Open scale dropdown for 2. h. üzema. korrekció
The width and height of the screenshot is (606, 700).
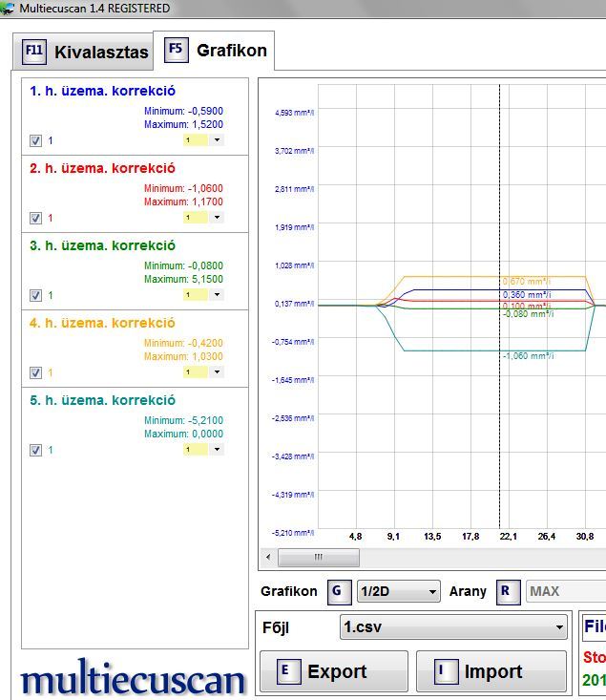217,218
